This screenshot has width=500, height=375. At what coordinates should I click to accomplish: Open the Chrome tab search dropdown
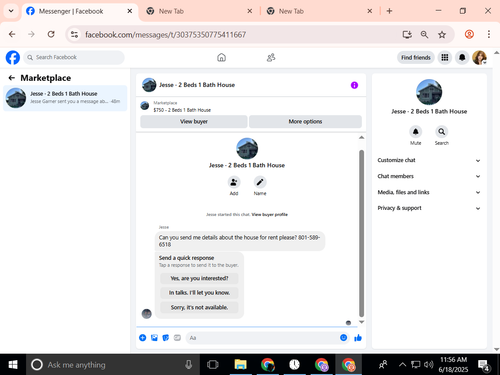[x=11, y=11]
